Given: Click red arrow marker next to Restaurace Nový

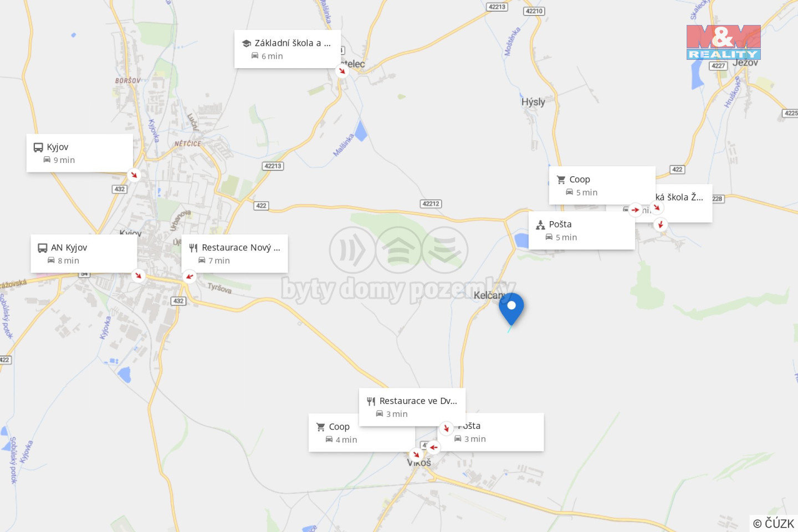Looking at the screenshot, I should (190, 276).
